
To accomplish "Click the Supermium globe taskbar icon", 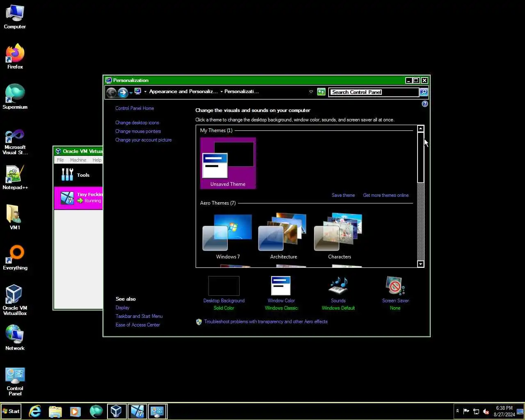I will coord(96,411).
